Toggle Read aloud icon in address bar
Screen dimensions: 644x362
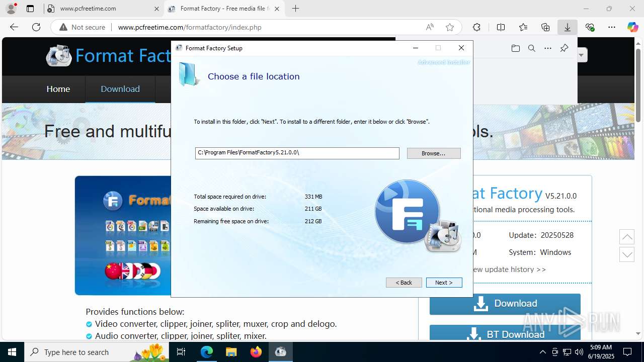(430, 27)
